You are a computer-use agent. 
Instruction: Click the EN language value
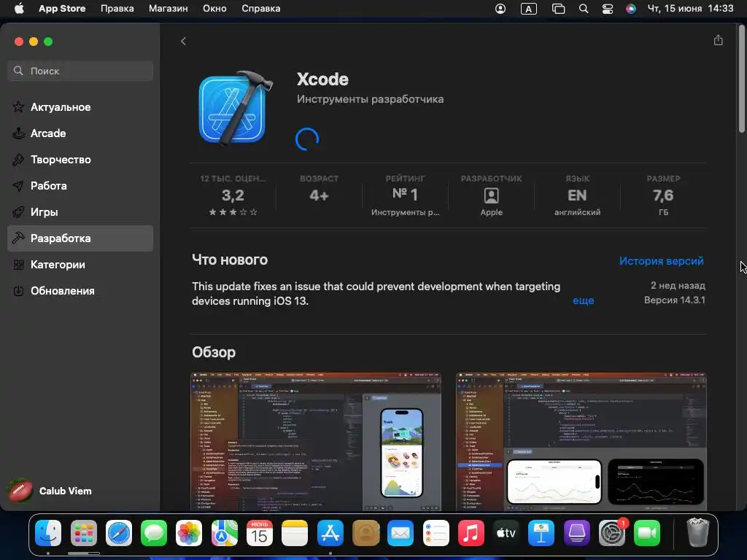pyautogui.click(x=577, y=195)
